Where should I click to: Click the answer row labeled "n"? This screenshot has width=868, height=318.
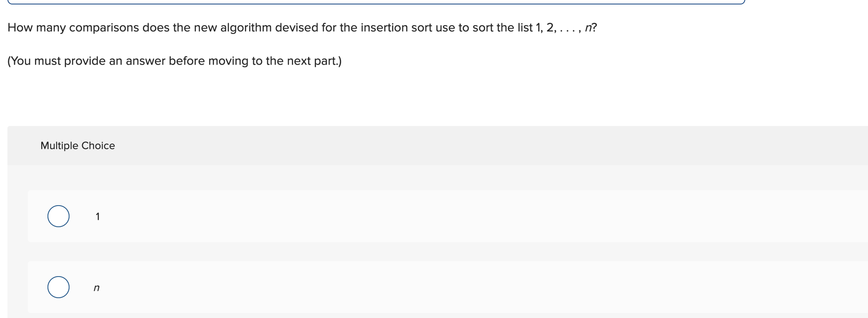coord(236,287)
